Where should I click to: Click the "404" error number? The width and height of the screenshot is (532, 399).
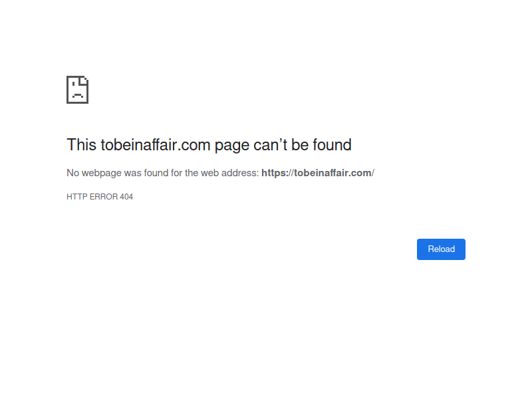(126, 197)
